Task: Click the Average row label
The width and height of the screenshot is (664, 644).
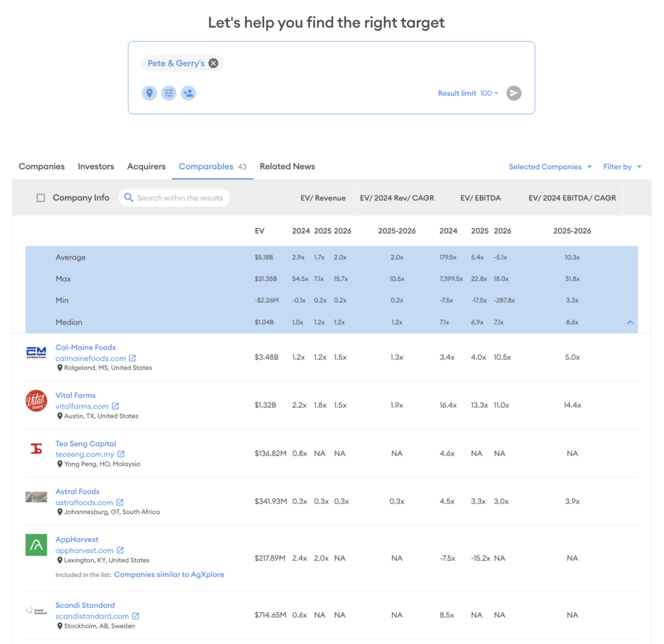Action: 70,257
